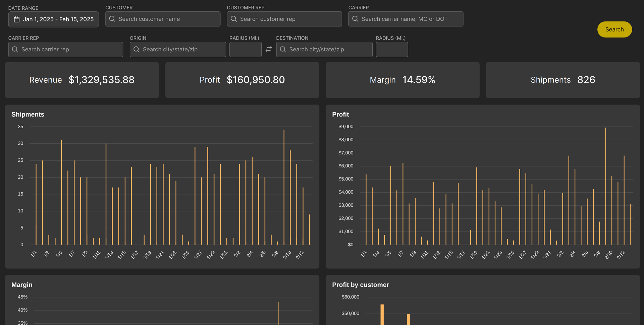Click the Profit by customer chart title
Viewport: 644px width, 325px height.
coord(361,285)
